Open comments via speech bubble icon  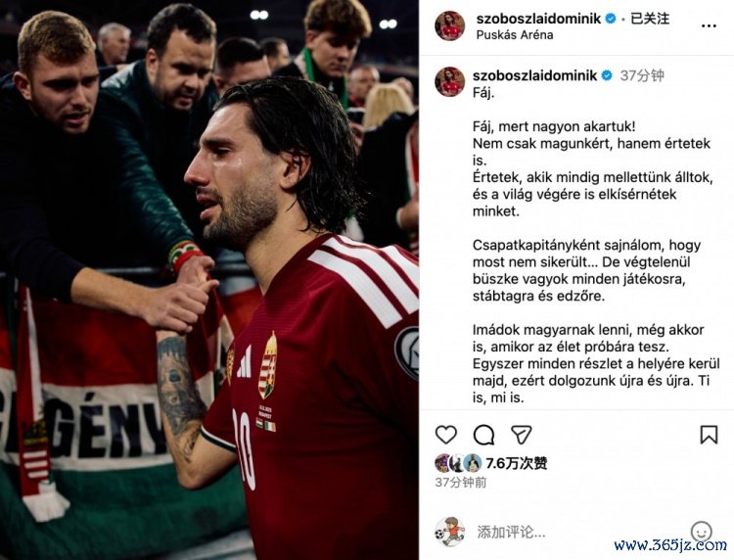[x=483, y=435]
